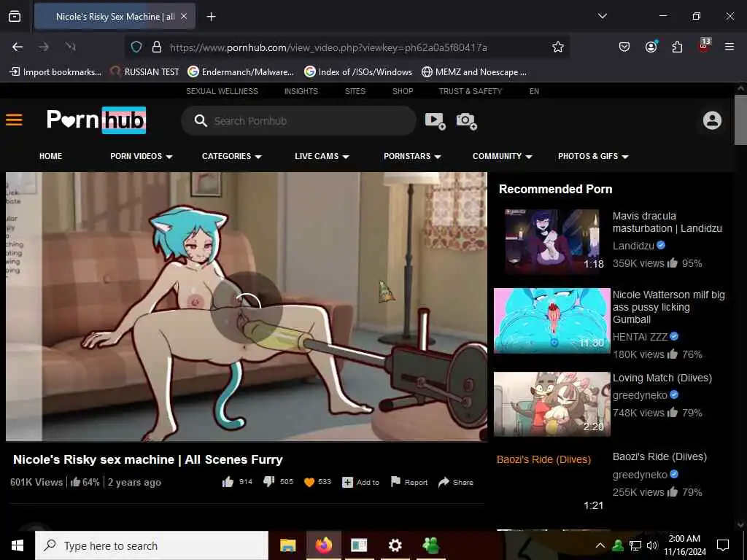Open Settings gear in taskbar
This screenshot has width=747, height=560.
(395, 545)
